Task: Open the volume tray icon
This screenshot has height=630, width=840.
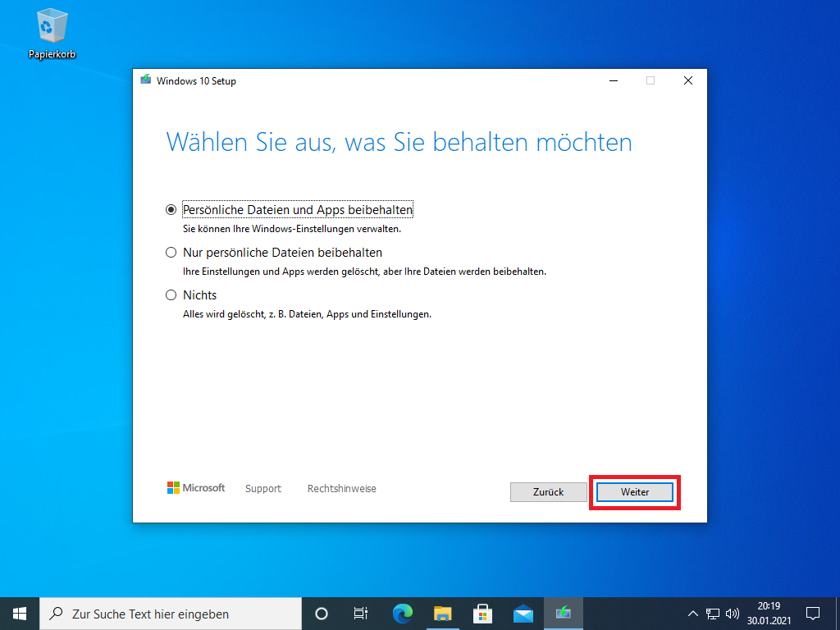Action: [x=733, y=614]
